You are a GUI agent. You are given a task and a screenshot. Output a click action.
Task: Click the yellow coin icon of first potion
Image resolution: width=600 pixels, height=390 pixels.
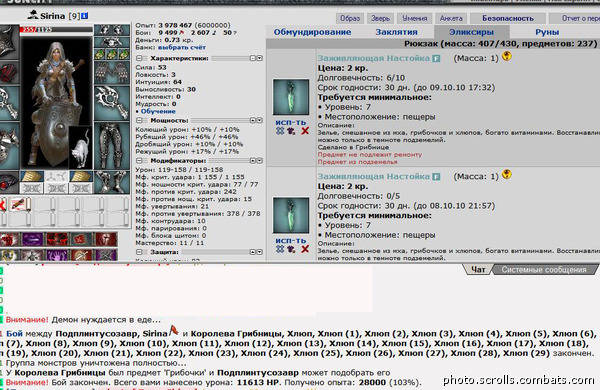pos(507,57)
